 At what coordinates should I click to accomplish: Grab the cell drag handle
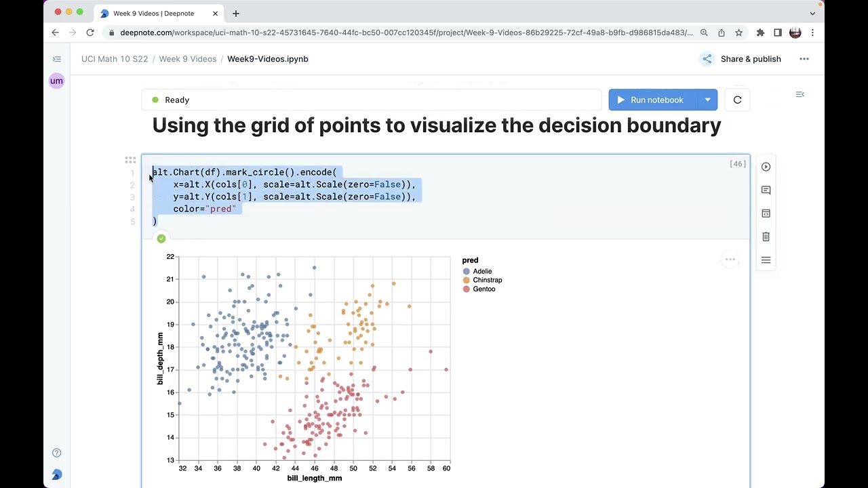point(130,160)
